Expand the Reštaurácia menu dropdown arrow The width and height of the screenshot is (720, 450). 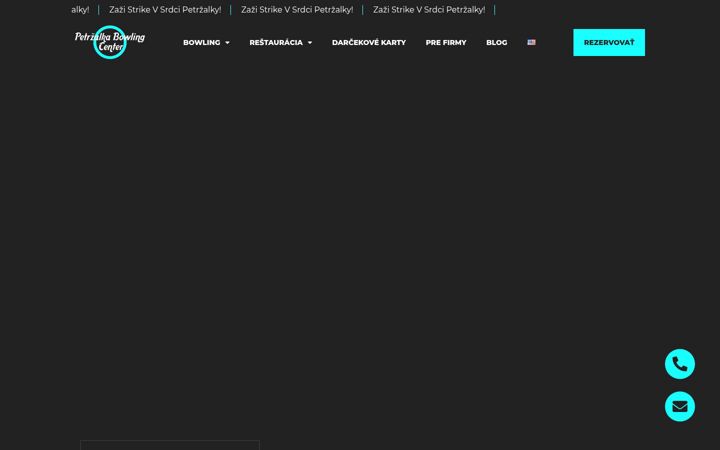coord(310,43)
